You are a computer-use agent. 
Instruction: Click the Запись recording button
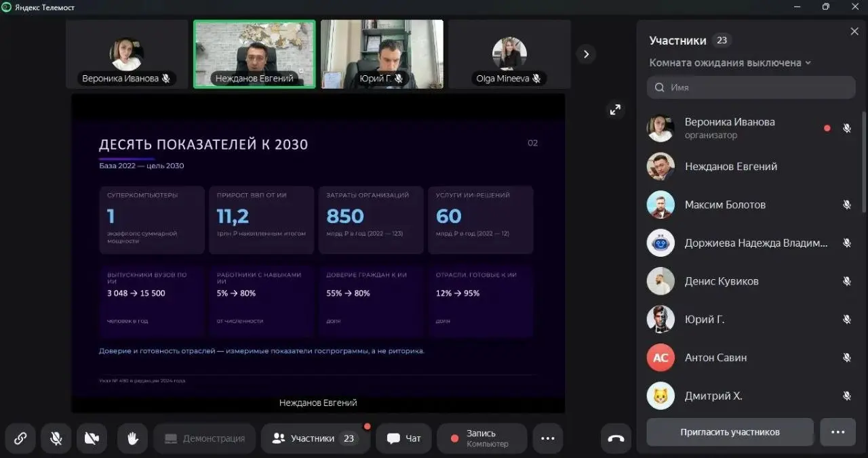pos(481,438)
